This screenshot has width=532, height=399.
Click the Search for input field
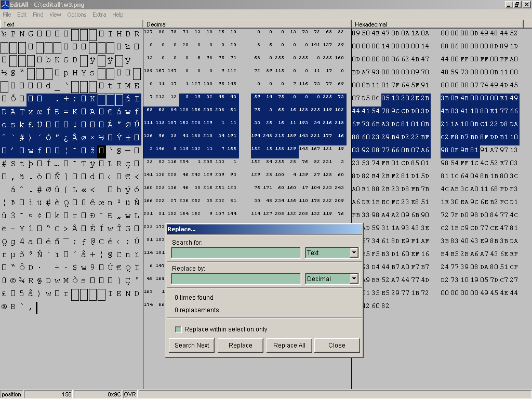coord(236,253)
